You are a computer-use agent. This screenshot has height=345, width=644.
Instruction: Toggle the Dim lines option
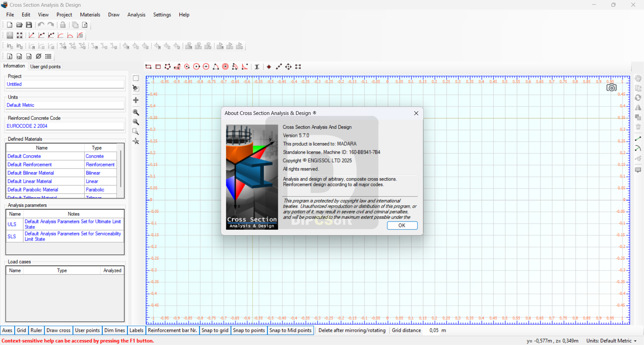tap(115, 330)
